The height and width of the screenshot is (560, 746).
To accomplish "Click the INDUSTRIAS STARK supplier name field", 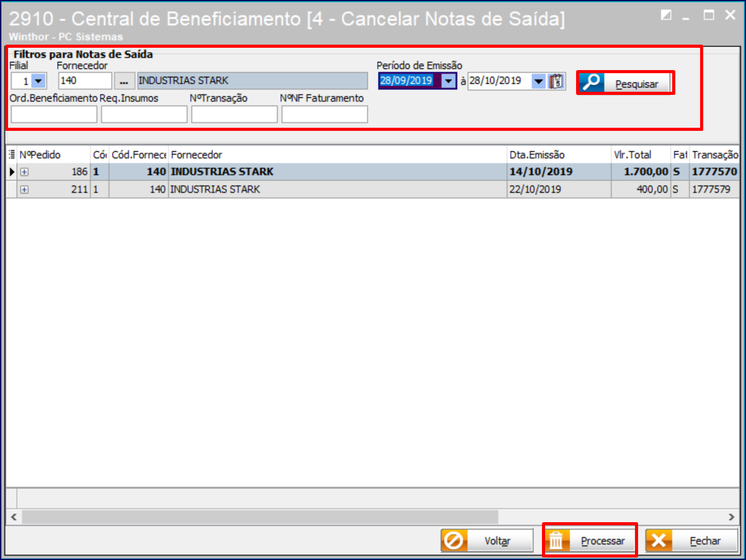I will [251, 81].
